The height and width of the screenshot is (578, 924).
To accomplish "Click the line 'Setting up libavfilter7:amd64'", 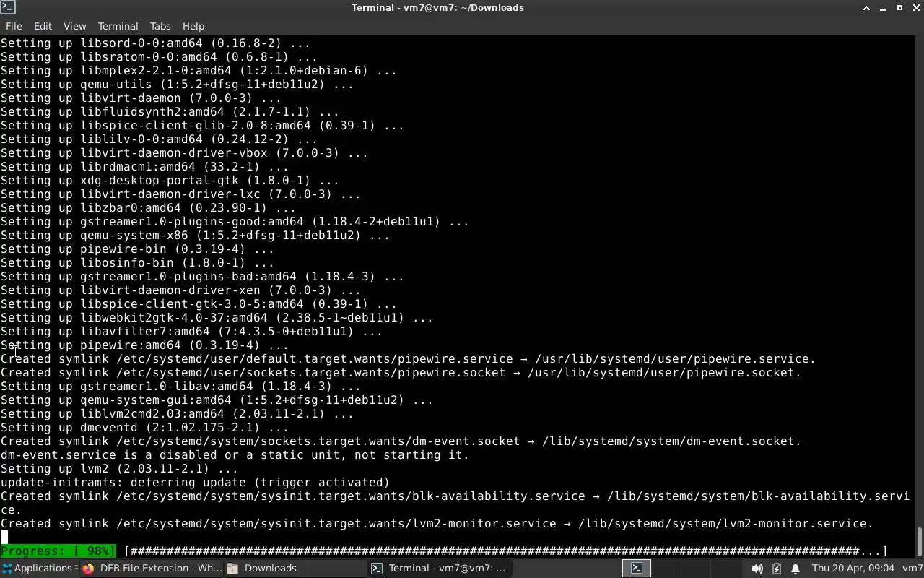I will [191, 332].
